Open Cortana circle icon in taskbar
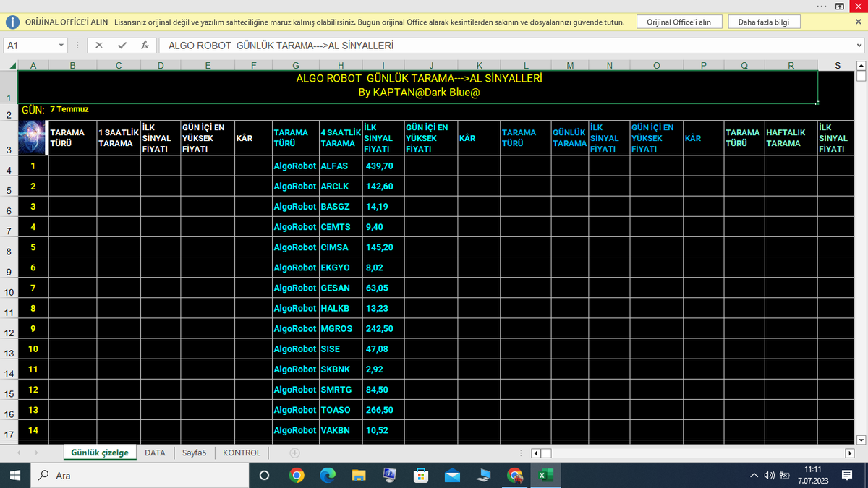Viewport: 868px width, 488px height. pyautogui.click(x=264, y=475)
